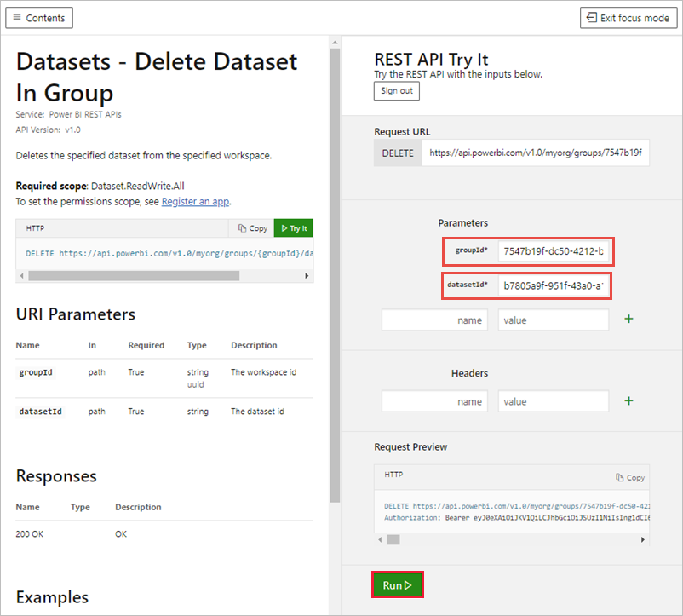Click the datasetId parameter field

(x=554, y=287)
